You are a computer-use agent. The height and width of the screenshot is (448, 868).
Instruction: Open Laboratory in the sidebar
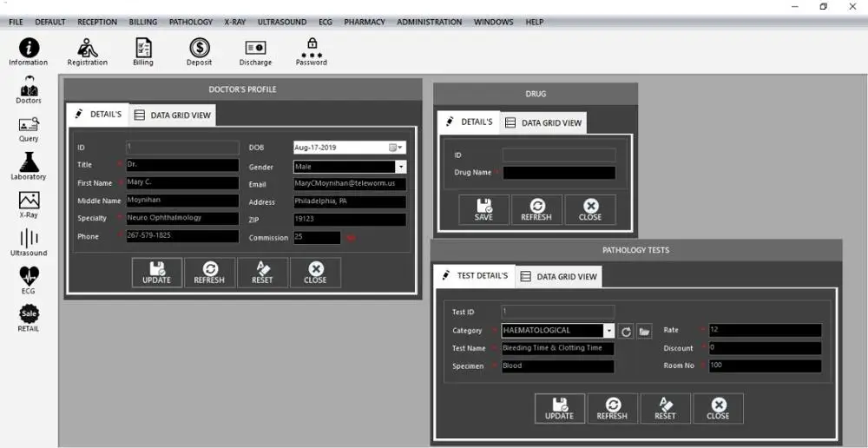pos(29,166)
